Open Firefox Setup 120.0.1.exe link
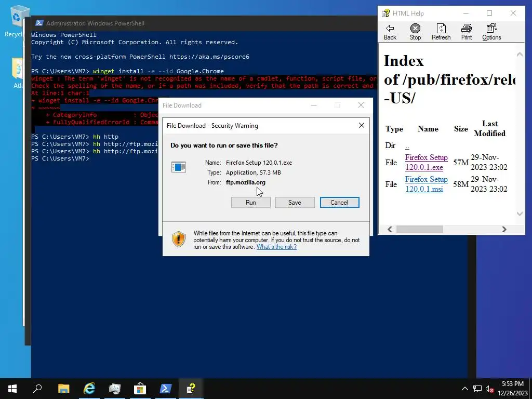 coord(426,162)
